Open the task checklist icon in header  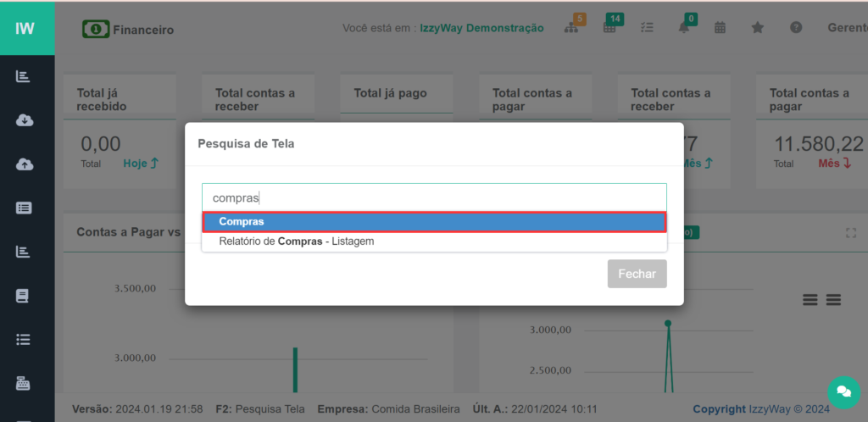pos(647,28)
